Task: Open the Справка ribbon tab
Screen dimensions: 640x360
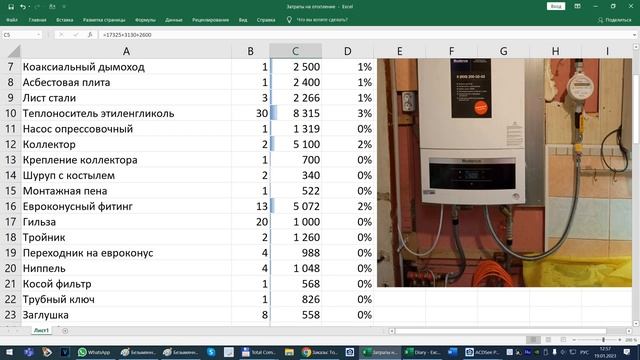Action: [266, 20]
